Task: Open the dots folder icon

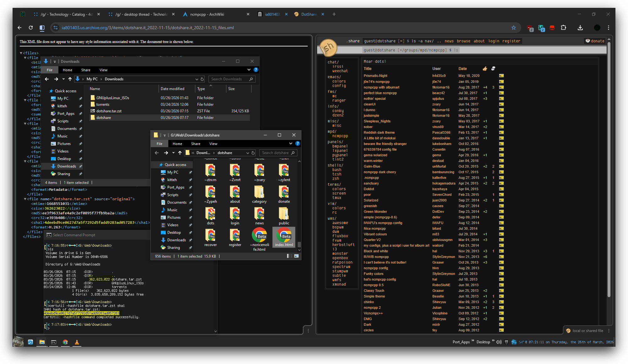Action: (210, 214)
